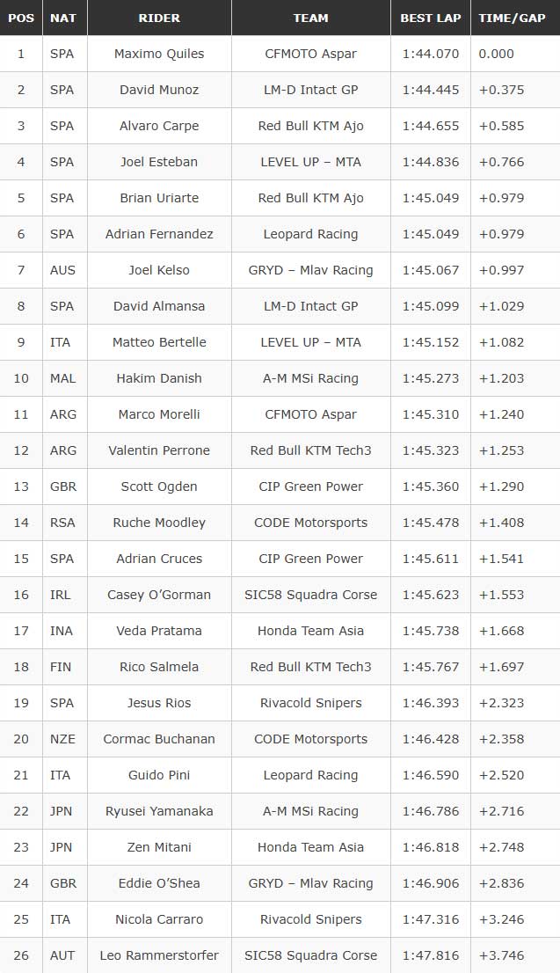Screen dimensions: 560x973
Task: Click rider Leo Rammerstorfer
Action: click(x=159, y=955)
